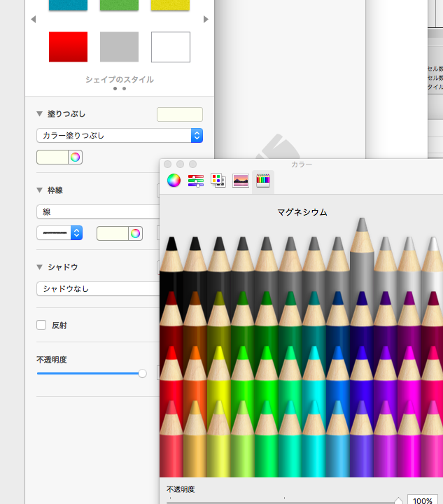Enable the 反射 checkbox

41,325
